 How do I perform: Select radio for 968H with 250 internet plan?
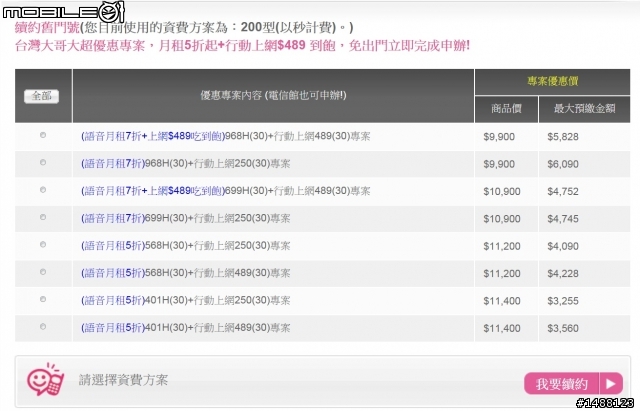coord(43,162)
